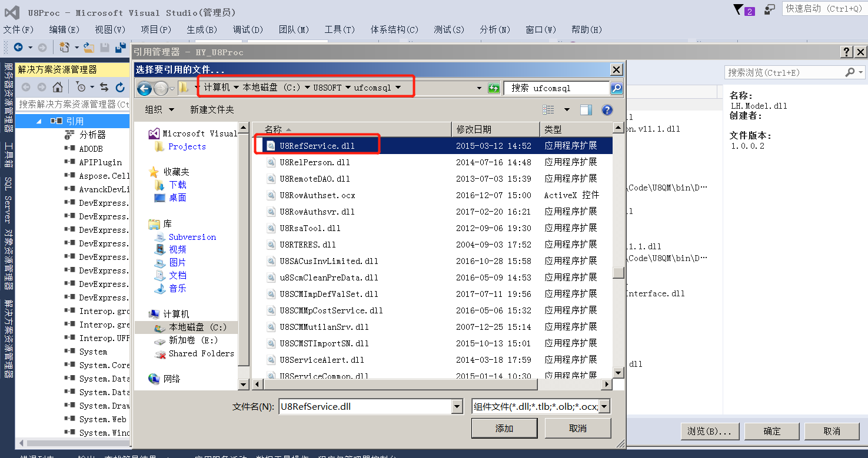868x458 pixels.
Task: Select 新加卷 (E:) in the navigation pane
Action: pyautogui.click(x=194, y=340)
